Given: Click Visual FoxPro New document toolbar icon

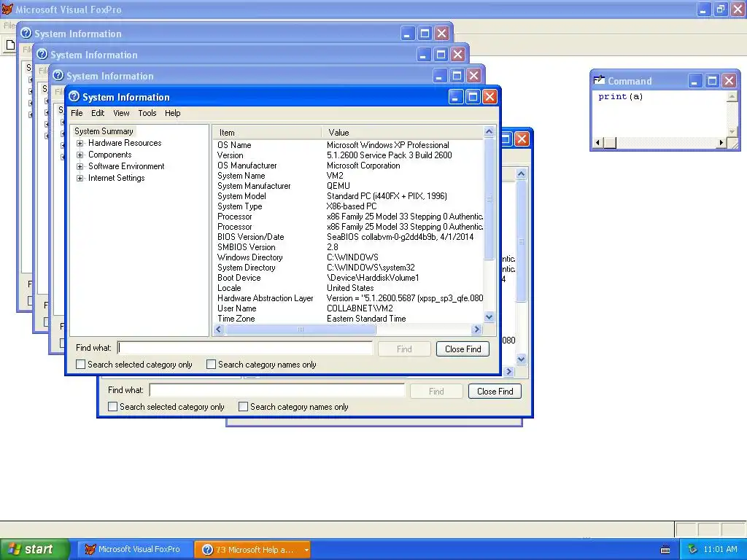Looking at the screenshot, I should pyautogui.click(x=10, y=45).
